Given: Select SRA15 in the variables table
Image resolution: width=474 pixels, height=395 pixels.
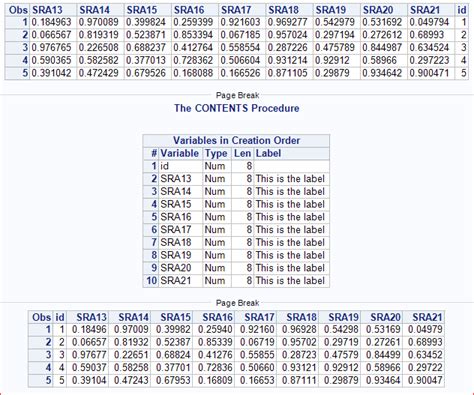Looking at the screenshot, I should tap(176, 204).
